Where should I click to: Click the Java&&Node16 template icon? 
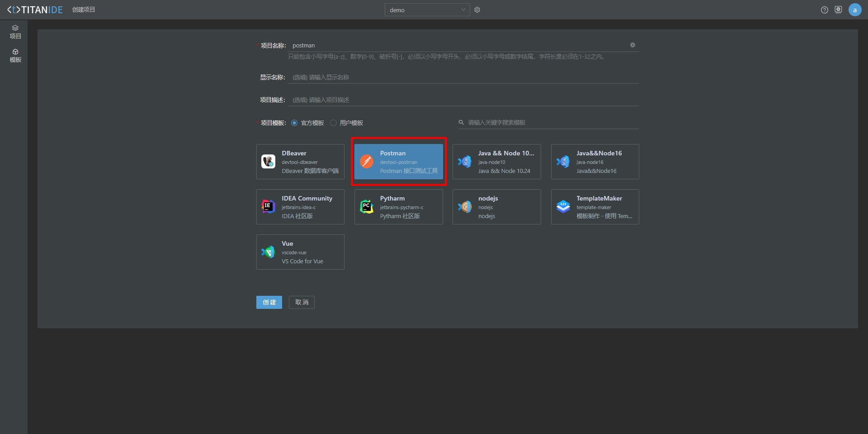pos(563,161)
